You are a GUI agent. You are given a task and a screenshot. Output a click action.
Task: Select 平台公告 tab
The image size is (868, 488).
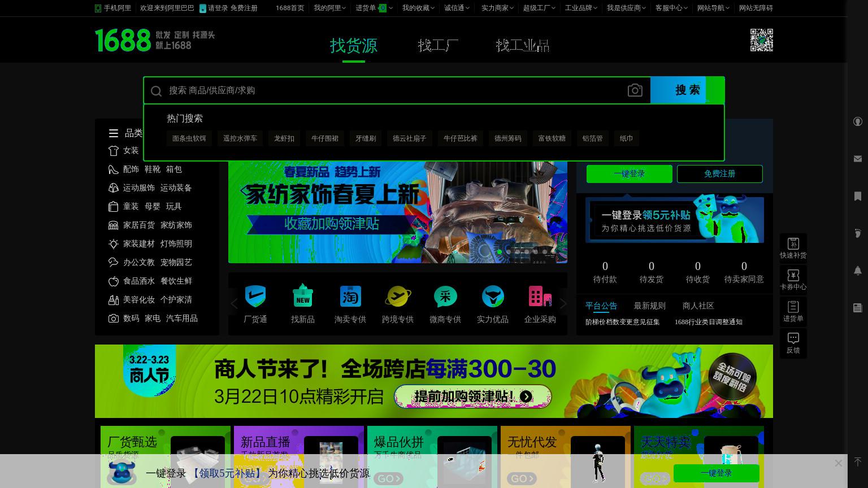click(x=601, y=306)
